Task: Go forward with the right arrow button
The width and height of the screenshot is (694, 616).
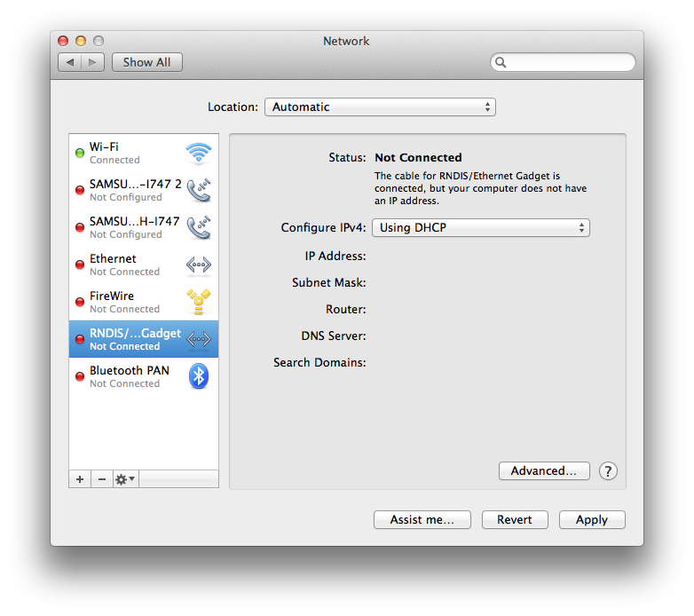Action: 92,62
